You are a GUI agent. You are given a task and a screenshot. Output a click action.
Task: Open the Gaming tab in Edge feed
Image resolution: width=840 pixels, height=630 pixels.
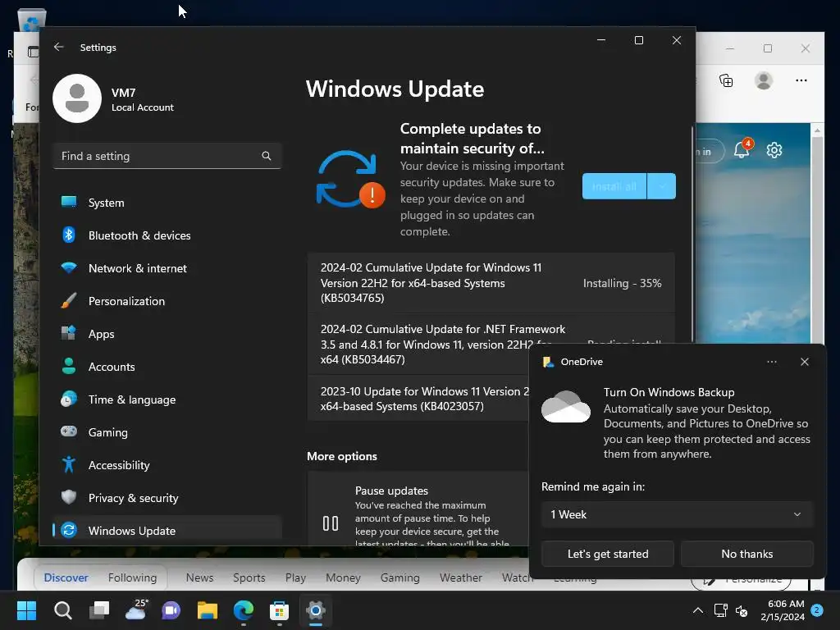click(x=399, y=577)
